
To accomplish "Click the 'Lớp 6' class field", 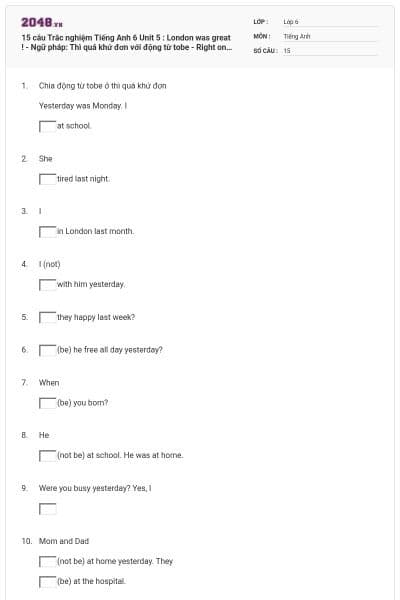I will [330, 22].
